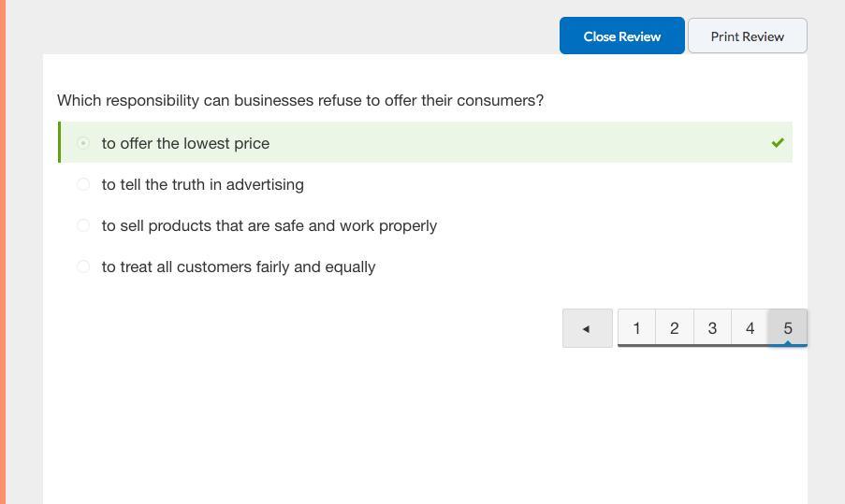Click the orange strip on the left edge
The width and height of the screenshot is (845, 504).
[x=3, y=252]
